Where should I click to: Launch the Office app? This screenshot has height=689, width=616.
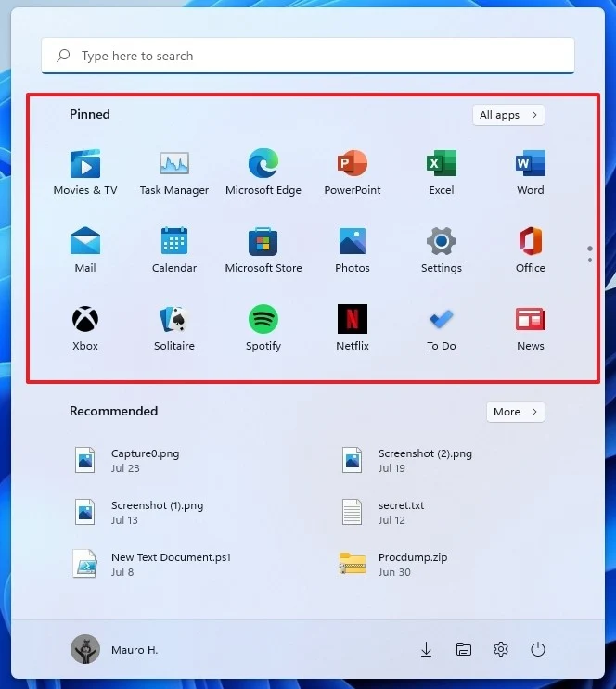click(x=531, y=250)
